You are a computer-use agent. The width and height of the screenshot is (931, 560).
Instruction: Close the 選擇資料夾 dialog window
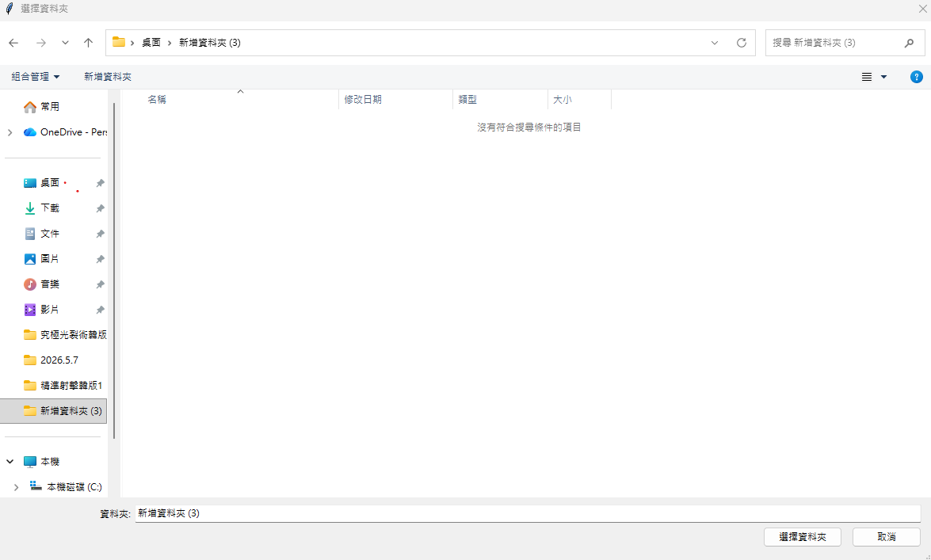[x=923, y=9]
